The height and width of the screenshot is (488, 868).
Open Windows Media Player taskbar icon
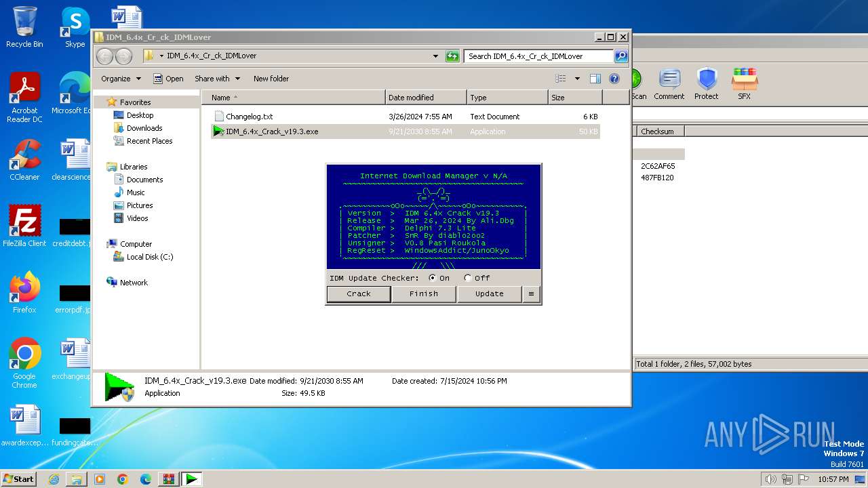pyautogui.click(x=100, y=479)
